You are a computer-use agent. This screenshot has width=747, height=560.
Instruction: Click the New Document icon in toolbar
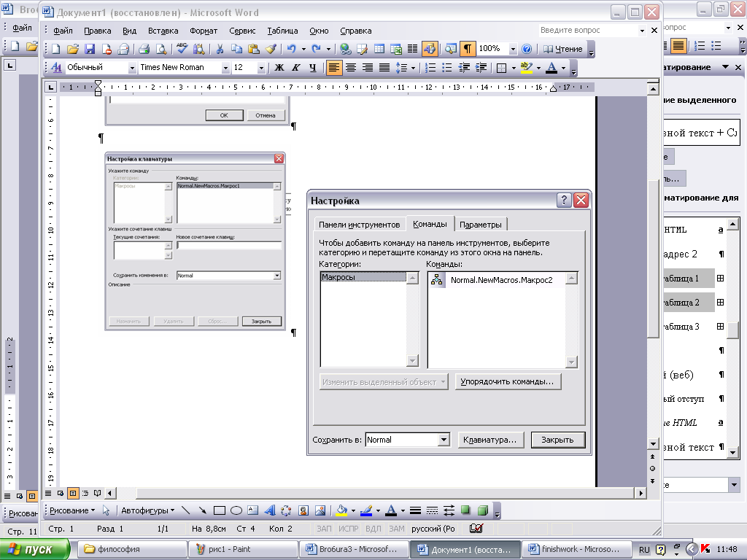(x=56, y=49)
